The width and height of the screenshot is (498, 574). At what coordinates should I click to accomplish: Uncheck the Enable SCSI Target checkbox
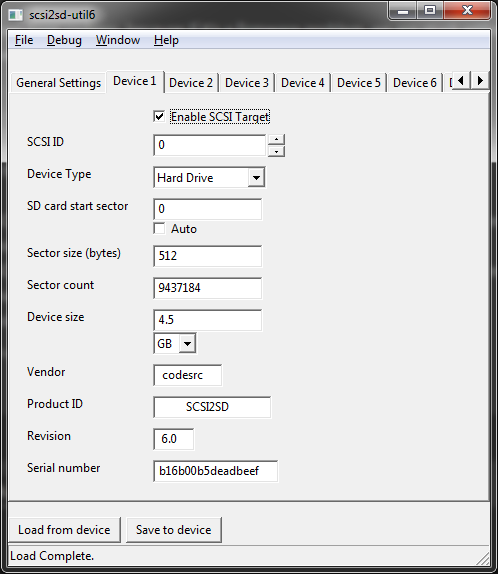coord(159,117)
